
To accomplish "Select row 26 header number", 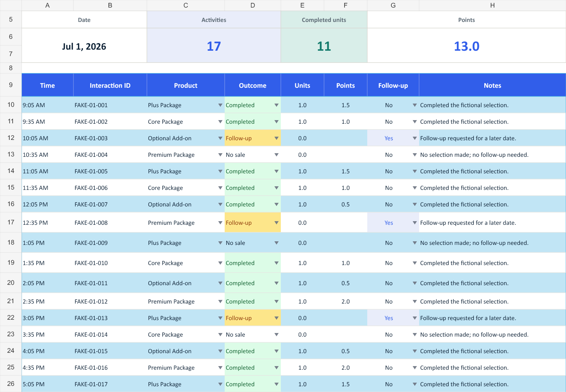I will [11, 384].
